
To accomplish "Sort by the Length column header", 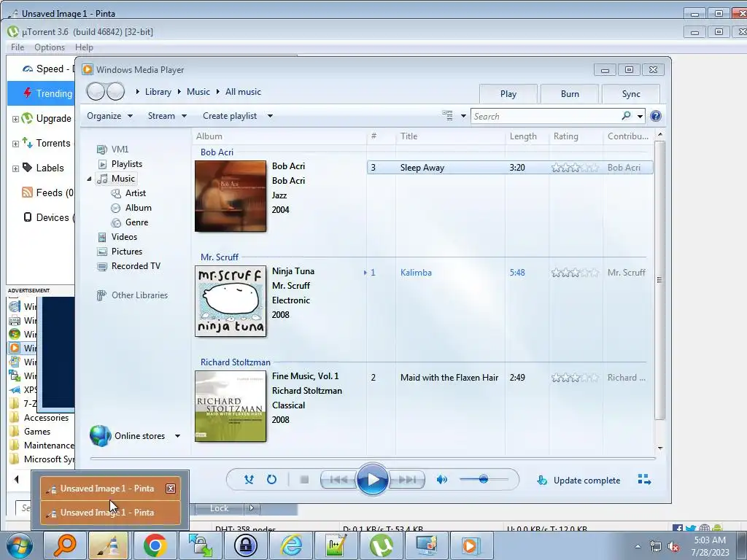I will [527, 136].
